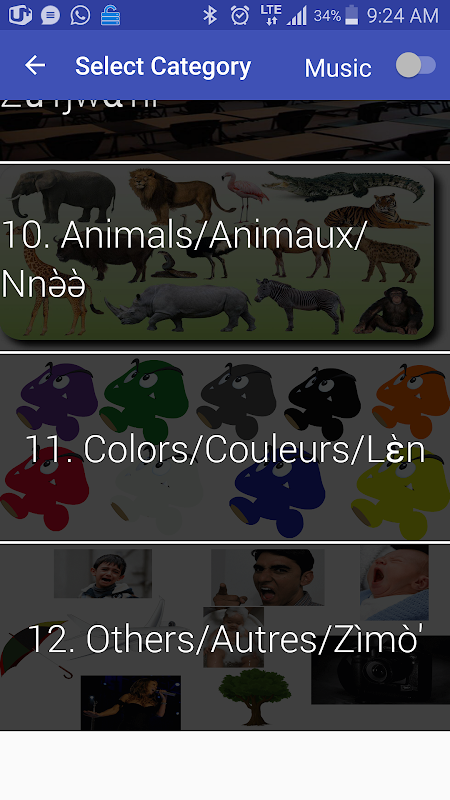Tap the back arrow in header
The height and width of the screenshot is (800, 450).
point(35,65)
